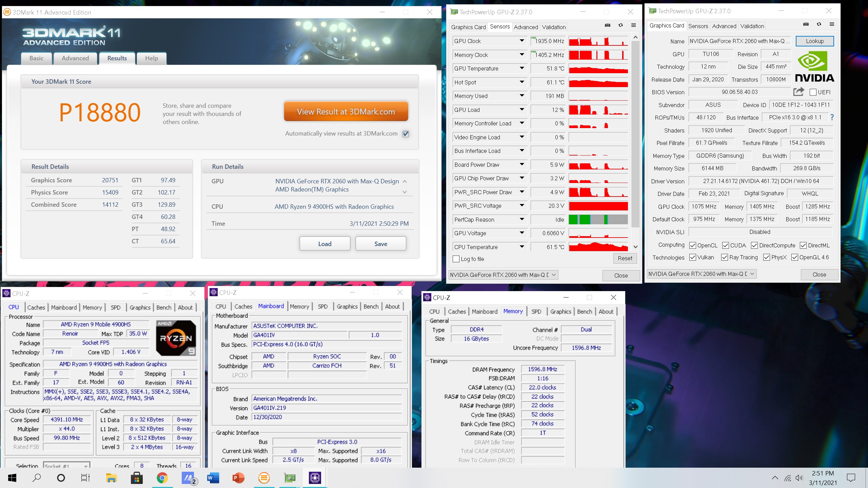
Task: Click GPU Clock sensor graph
Action: (598, 41)
